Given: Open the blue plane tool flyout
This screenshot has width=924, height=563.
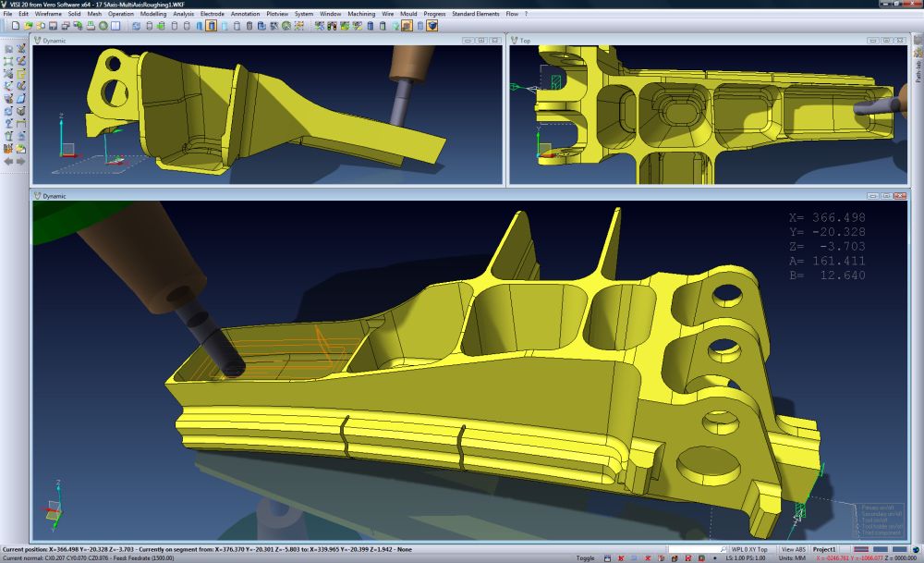Looking at the screenshot, I should click(x=21, y=98).
